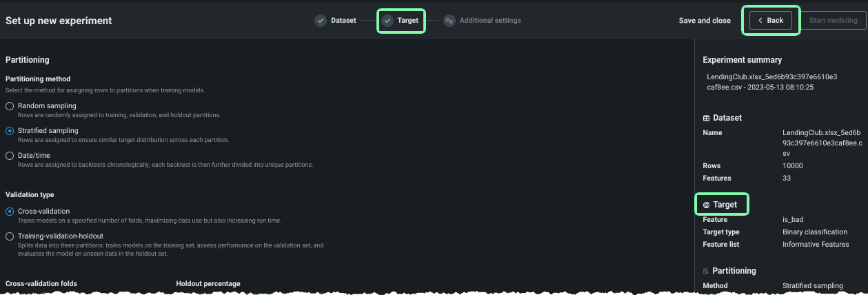Select the Stratified sampling radio button
The width and height of the screenshot is (868, 295).
pos(10,131)
